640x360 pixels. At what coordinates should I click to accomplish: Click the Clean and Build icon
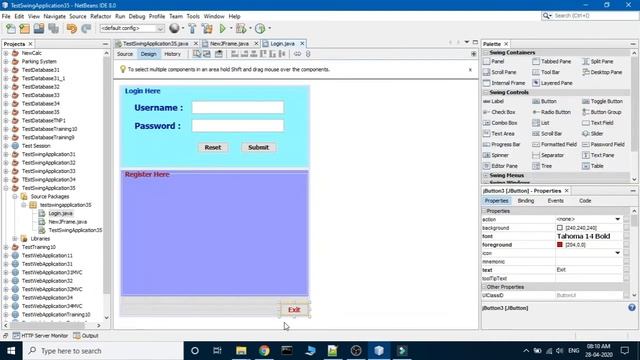pyautogui.click(x=207, y=29)
